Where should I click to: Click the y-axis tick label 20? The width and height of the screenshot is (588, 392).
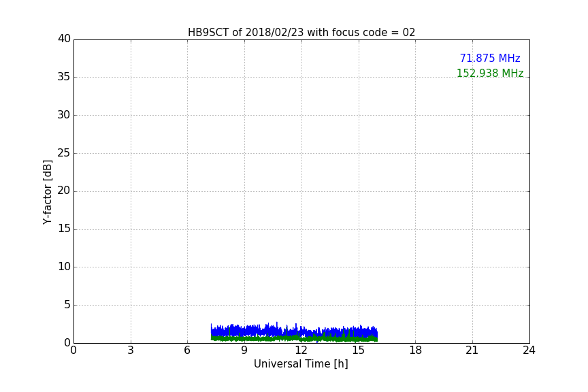[x=64, y=191]
